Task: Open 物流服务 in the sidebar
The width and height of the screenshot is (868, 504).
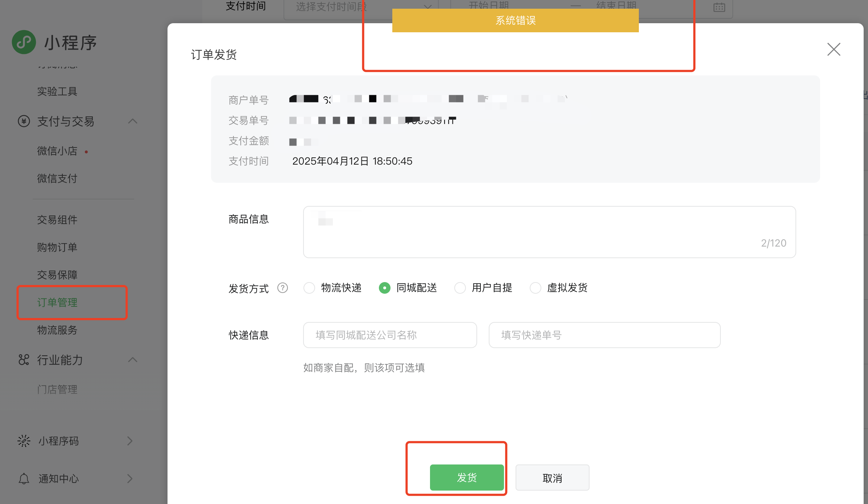Action: [x=57, y=330]
